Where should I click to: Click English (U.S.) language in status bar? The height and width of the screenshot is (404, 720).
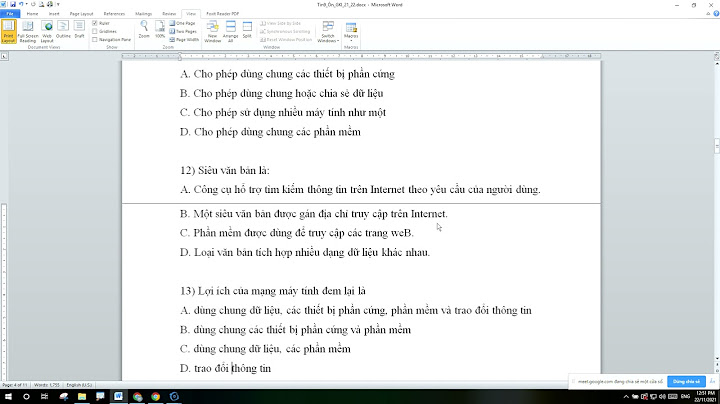[x=79, y=385]
